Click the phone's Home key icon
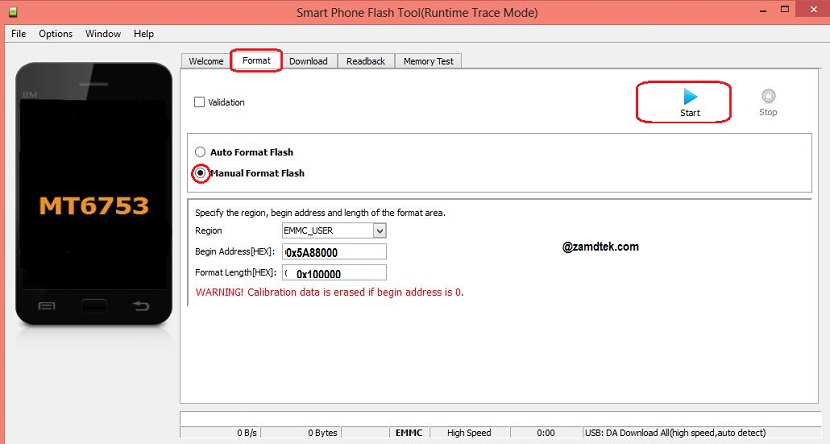The width and height of the screenshot is (830, 444). click(x=94, y=306)
